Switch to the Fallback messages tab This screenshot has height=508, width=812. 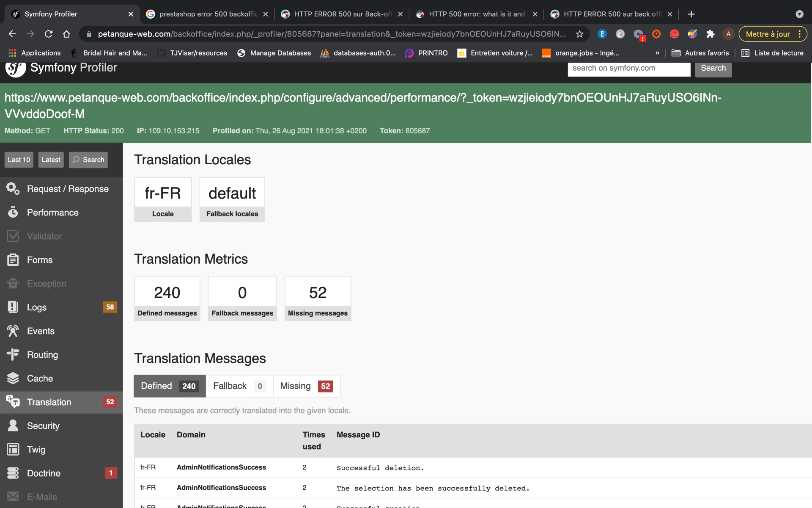239,386
